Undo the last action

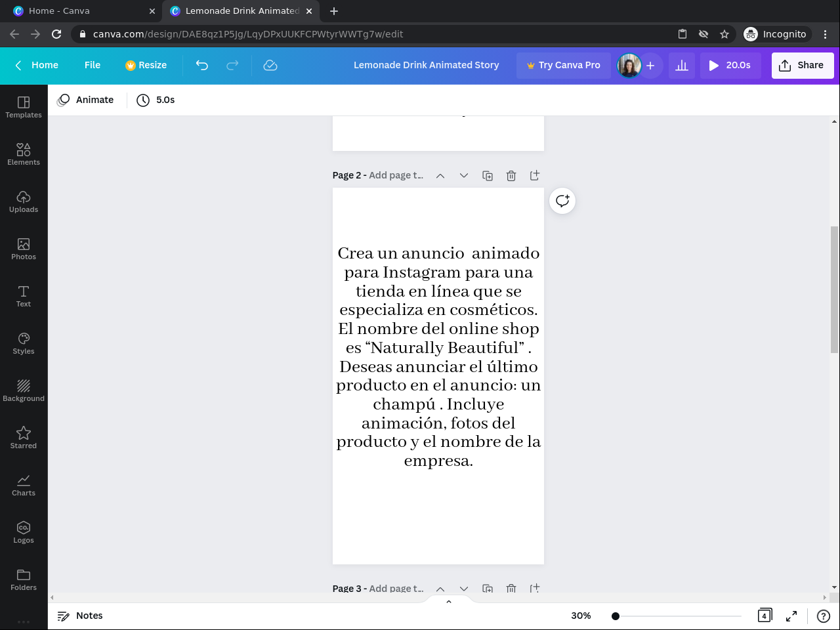click(202, 65)
